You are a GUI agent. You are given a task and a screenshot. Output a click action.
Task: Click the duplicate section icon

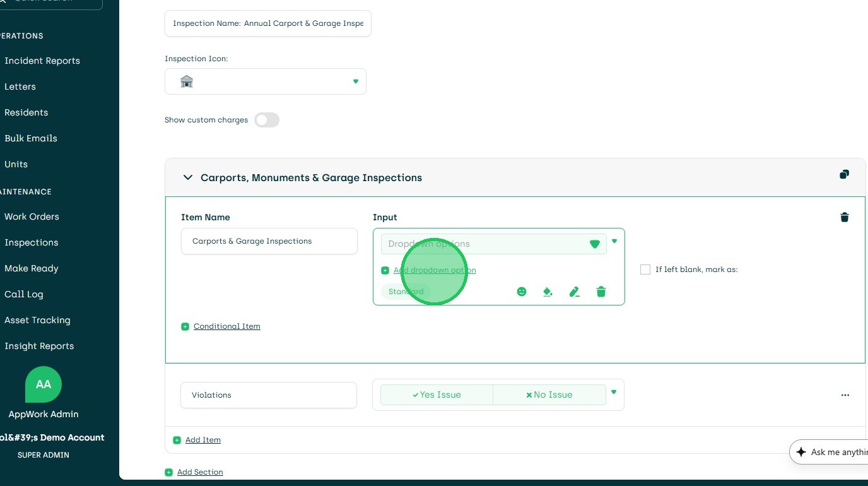click(x=844, y=175)
